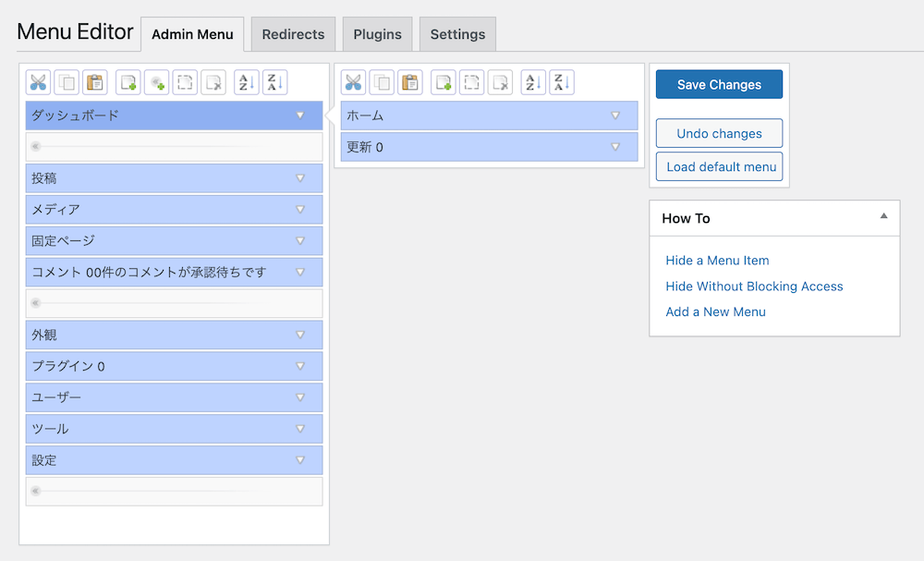Viewport: 924px width, 561px height.
Task: Expand the 更新 0 submenu item
Action: 615,147
